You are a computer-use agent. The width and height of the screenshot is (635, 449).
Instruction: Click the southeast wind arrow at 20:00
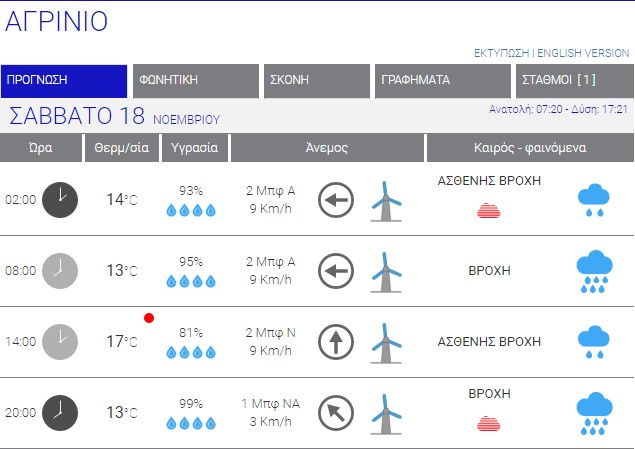(336, 412)
